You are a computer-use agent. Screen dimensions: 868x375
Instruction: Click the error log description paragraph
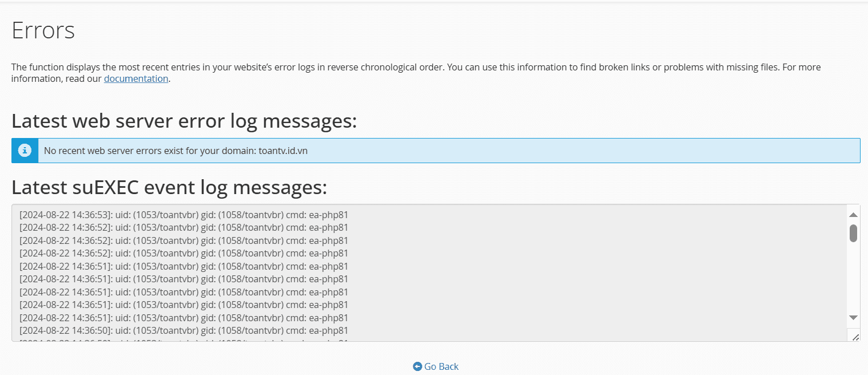coord(400,68)
